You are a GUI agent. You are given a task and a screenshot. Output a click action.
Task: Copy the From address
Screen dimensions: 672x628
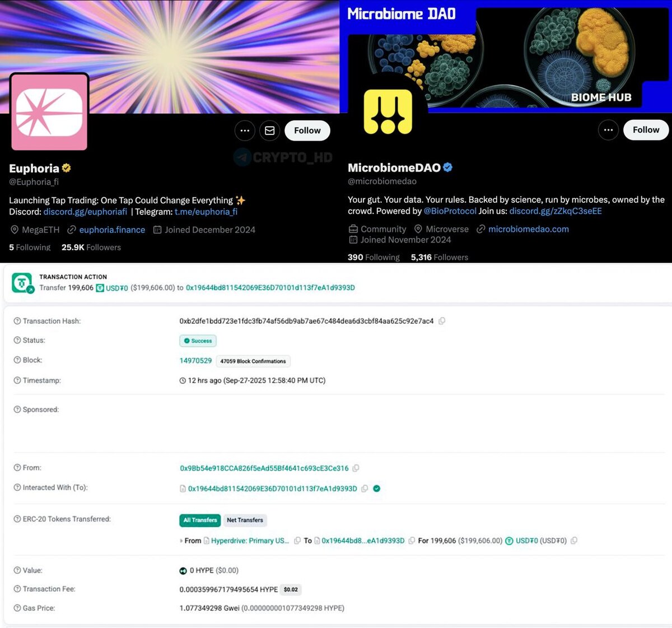356,468
